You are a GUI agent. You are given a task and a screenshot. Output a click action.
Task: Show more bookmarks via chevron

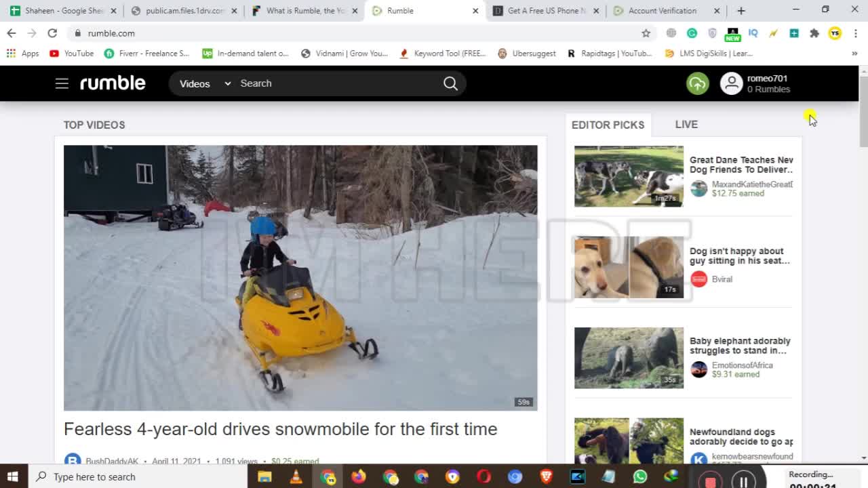pyautogui.click(x=854, y=54)
